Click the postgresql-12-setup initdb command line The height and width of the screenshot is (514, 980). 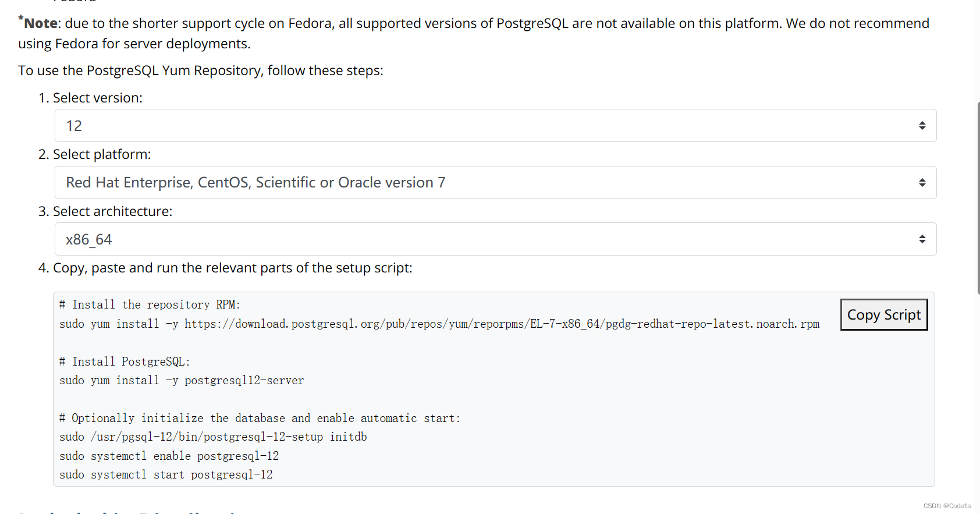coord(213,437)
